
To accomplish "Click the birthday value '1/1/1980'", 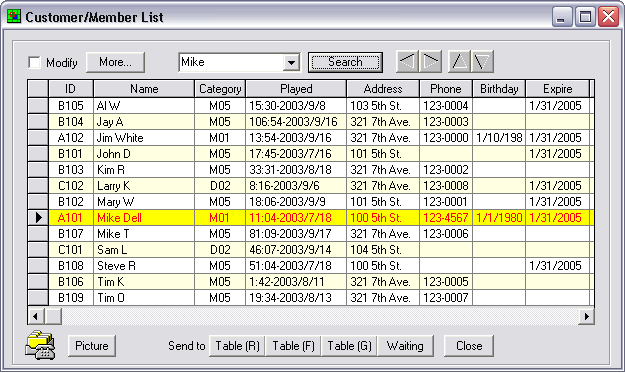I will (499, 218).
